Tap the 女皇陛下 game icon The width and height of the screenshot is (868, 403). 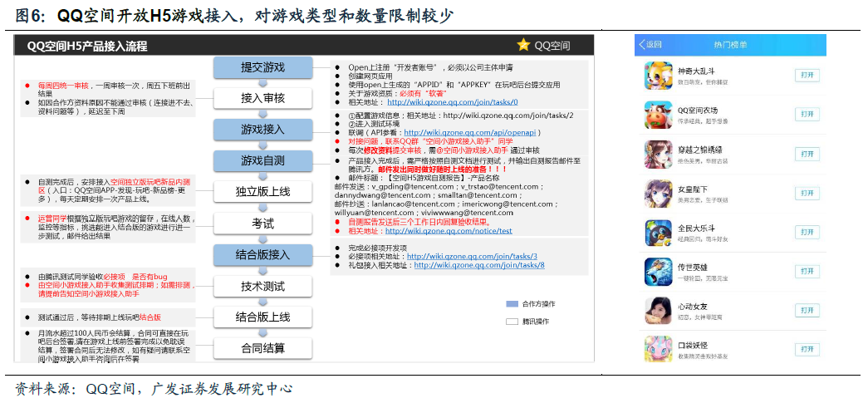pos(658,194)
